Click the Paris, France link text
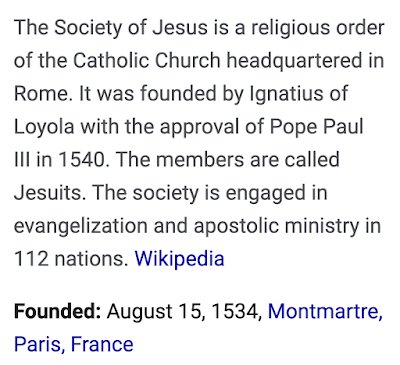The width and height of the screenshot is (400, 365). [74, 344]
